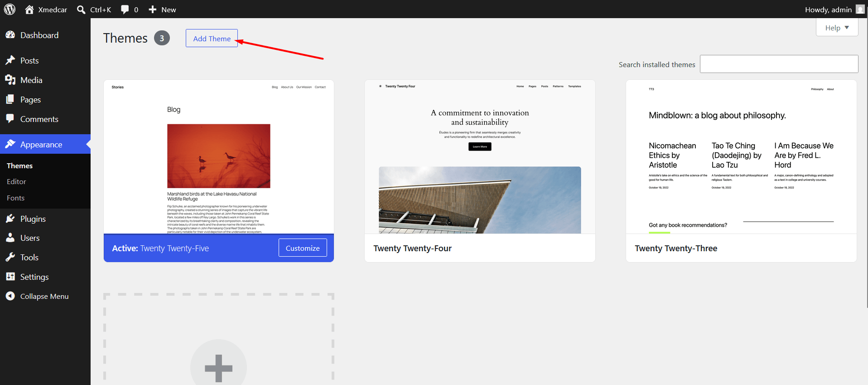
Task: Click the New link in admin bar
Action: point(169,10)
